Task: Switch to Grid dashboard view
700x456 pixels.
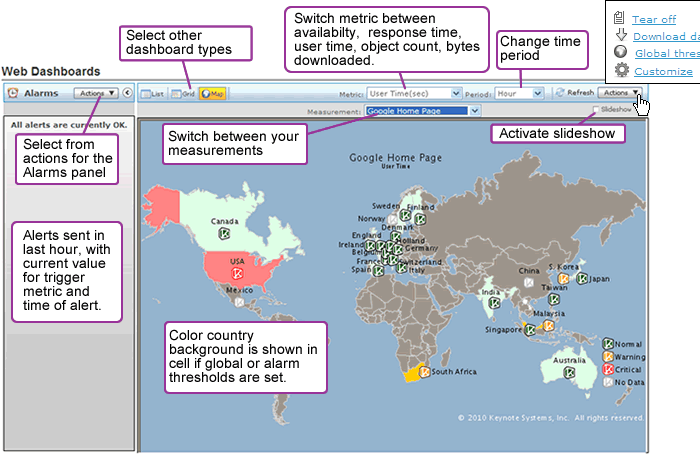Action: click(182, 93)
